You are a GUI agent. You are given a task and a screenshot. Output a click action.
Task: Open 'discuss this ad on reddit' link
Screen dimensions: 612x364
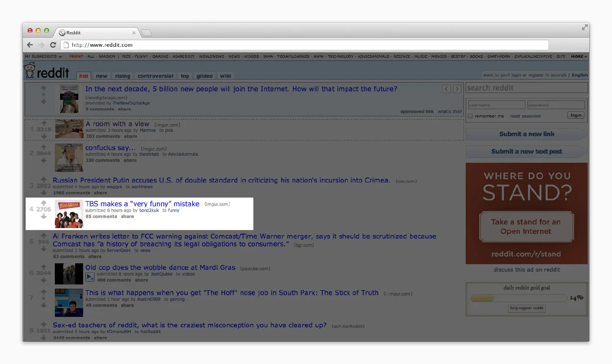pos(526,270)
